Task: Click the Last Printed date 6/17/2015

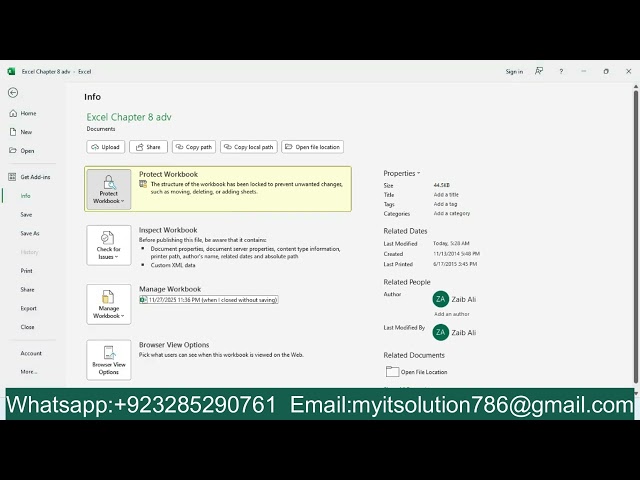Action: tap(455, 264)
